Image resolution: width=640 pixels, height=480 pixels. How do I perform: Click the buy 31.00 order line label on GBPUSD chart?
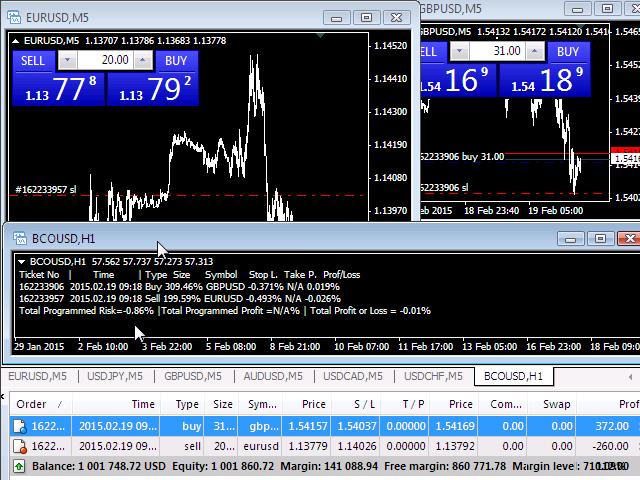tap(462, 156)
